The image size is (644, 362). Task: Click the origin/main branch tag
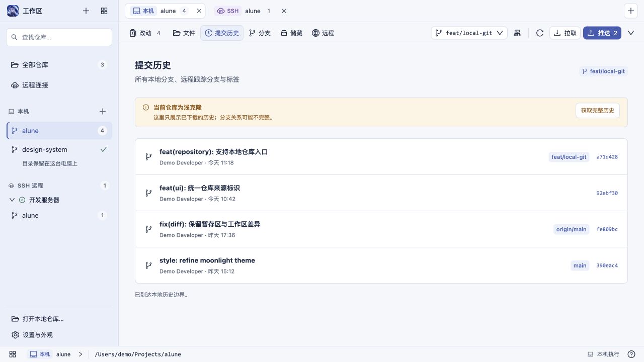click(x=571, y=229)
